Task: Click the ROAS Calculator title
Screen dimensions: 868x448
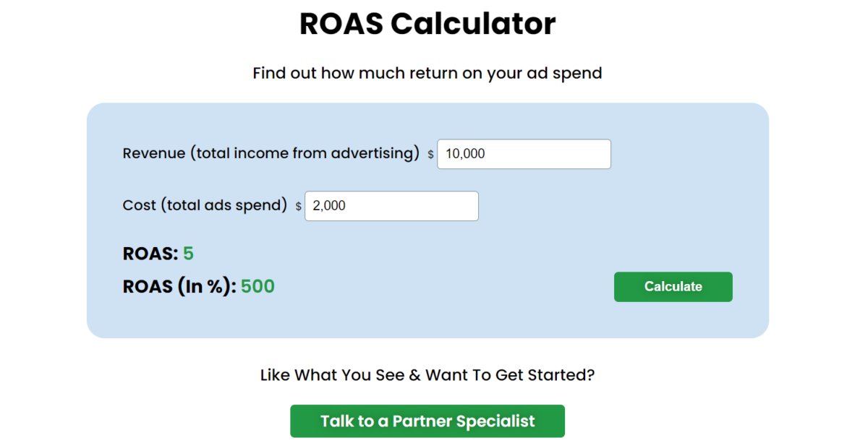Action: coord(427,23)
